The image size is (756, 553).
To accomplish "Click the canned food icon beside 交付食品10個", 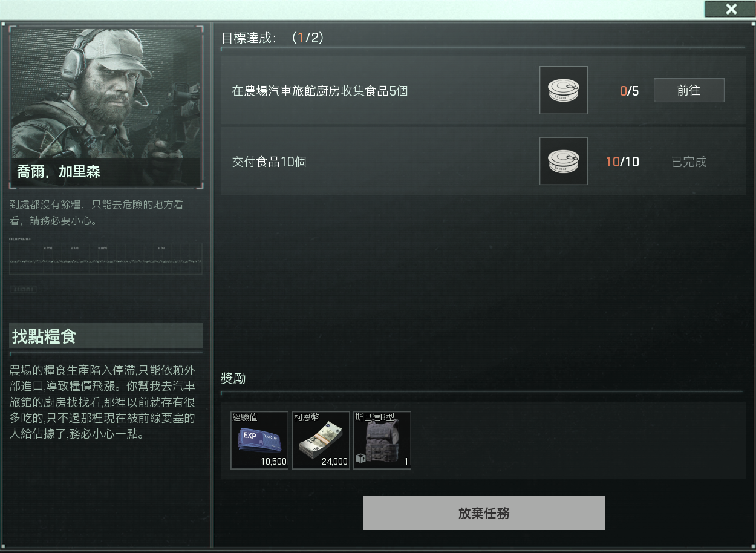I will click(x=563, y=161).
